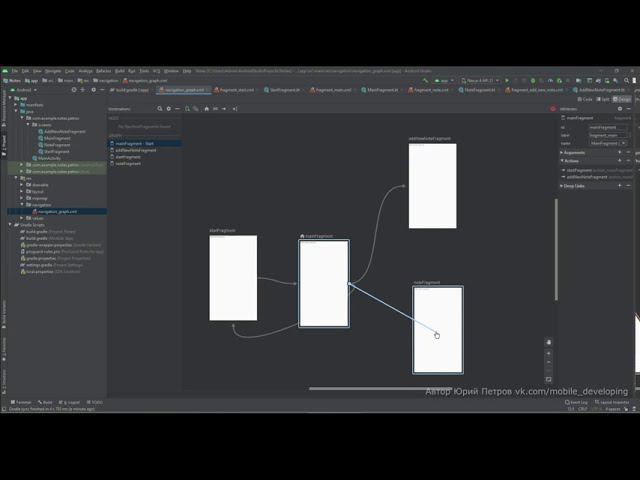Expand the manifests folder
Screen dimensions: 640x480
coord(16,105)
